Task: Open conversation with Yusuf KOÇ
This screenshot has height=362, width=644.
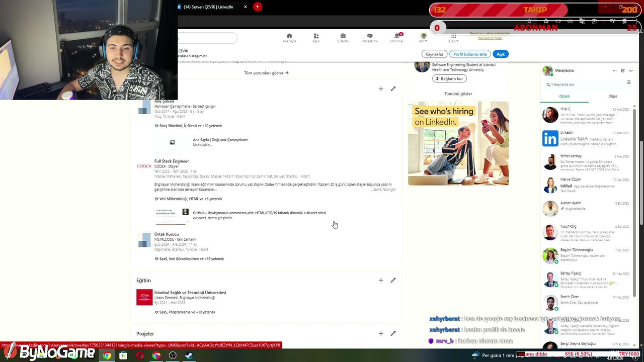Action: [x=586, y=232]
